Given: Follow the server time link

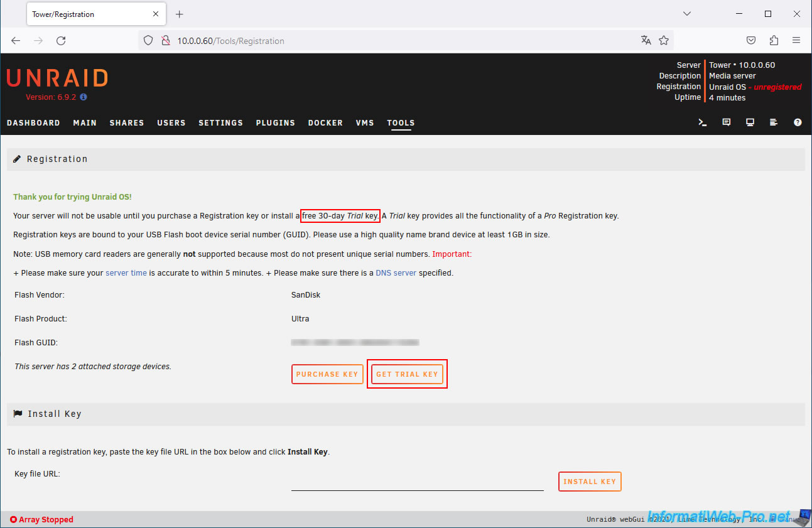Looking at the screenshot, I should [x=126, y=273].
